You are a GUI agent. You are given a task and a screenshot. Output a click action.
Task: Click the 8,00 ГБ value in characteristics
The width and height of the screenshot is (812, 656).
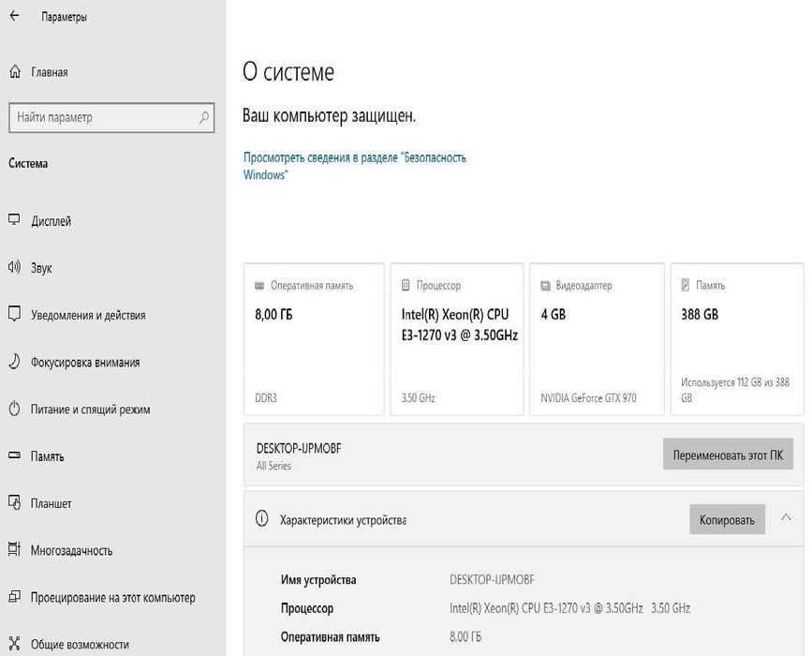pyautogui.click(x=465, y=637)
